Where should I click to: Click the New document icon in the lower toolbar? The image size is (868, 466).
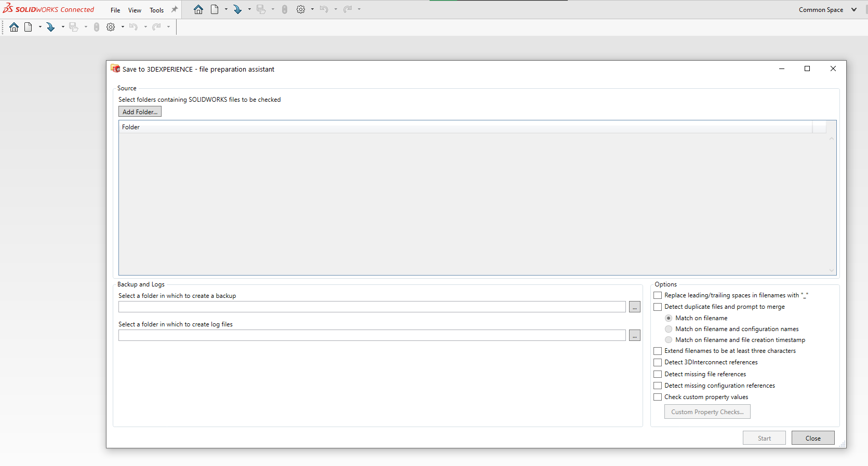(x=28, y=27)
